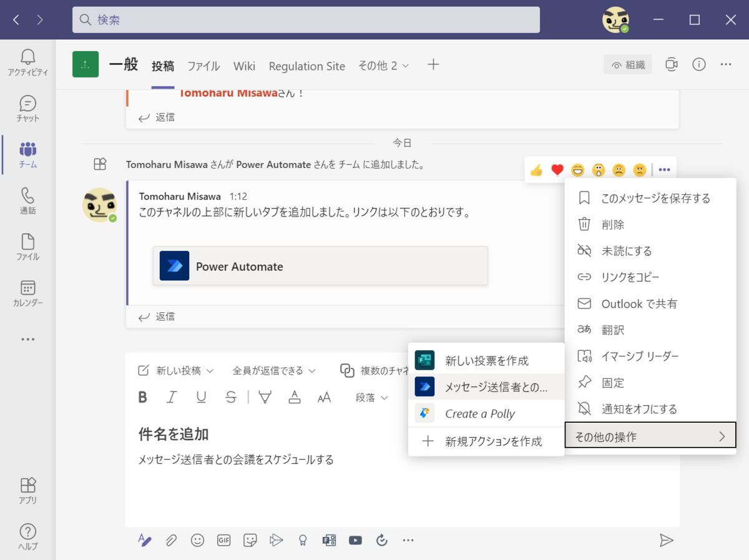
Task: Expand その他の操作 submenu
Action: tap(650, 436)
